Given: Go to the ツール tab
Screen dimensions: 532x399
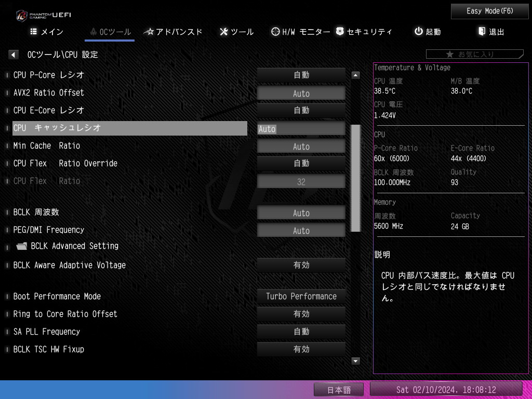Looking at the screenshot, I should point(236,32).
